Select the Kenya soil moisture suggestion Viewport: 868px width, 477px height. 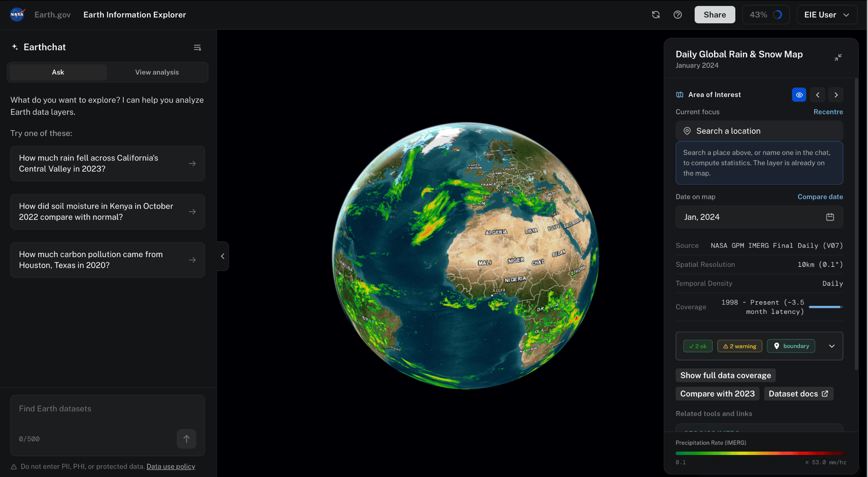pyautogui.click(x=108, y=212)
